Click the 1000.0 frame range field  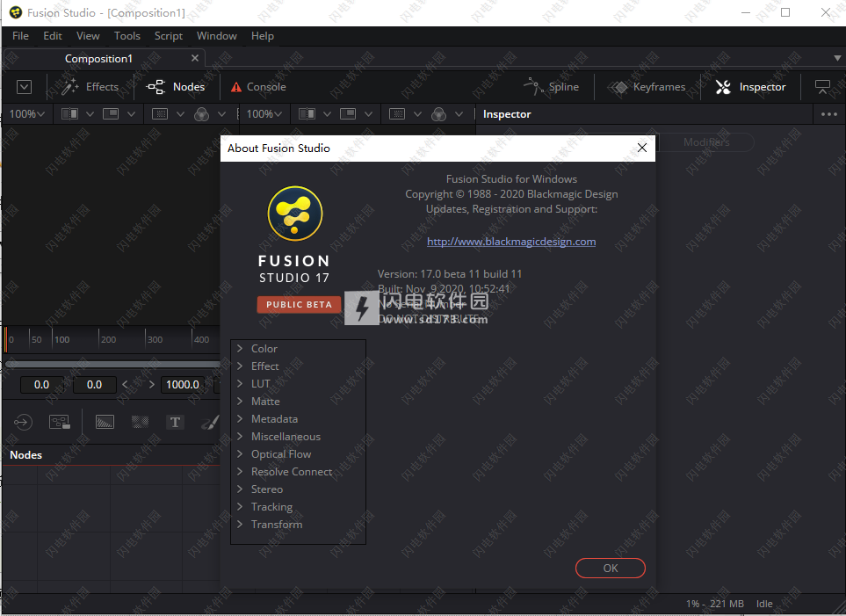click(183, 384)
